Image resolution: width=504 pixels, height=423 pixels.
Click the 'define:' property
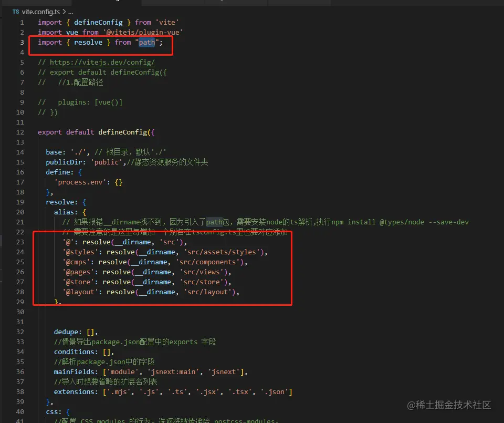(60, 172)
